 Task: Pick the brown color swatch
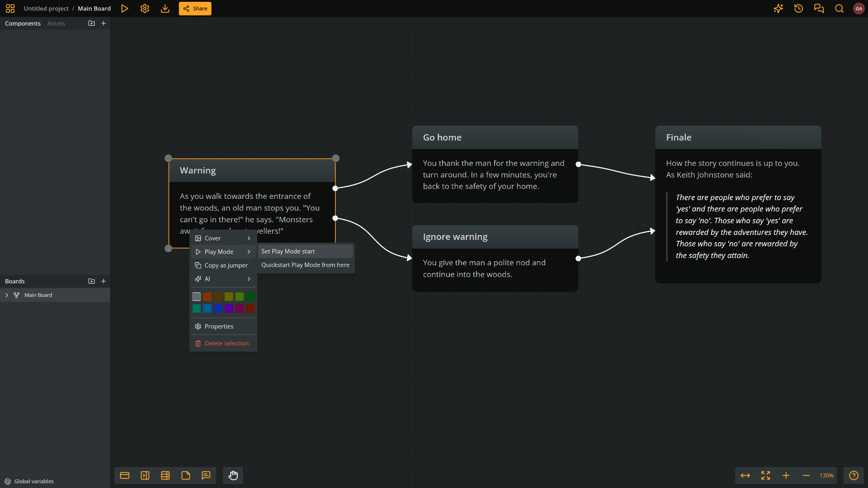tap(218, 297)
